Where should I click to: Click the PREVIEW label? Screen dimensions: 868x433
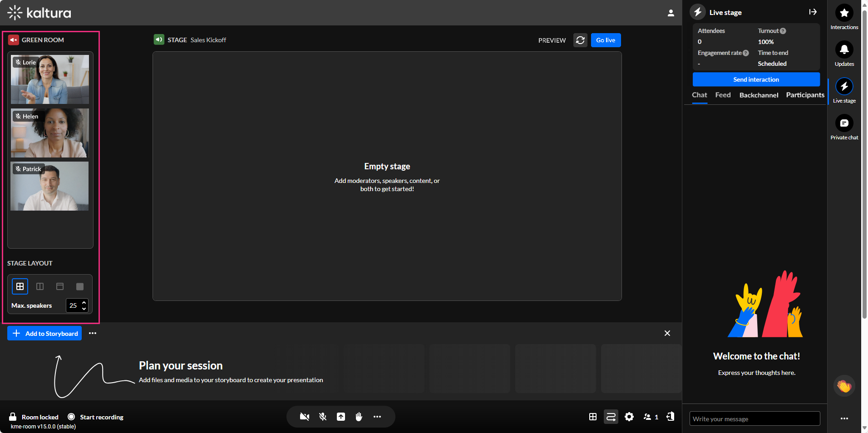pos(552,40)
